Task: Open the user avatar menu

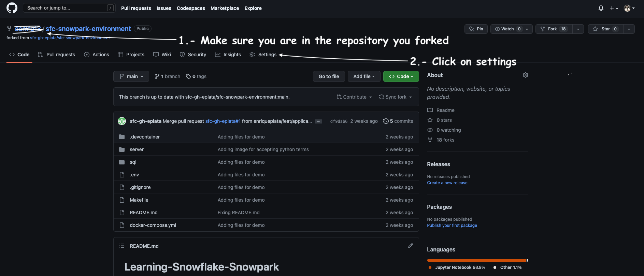Action: pyautogui.click(x=629, y=8)
